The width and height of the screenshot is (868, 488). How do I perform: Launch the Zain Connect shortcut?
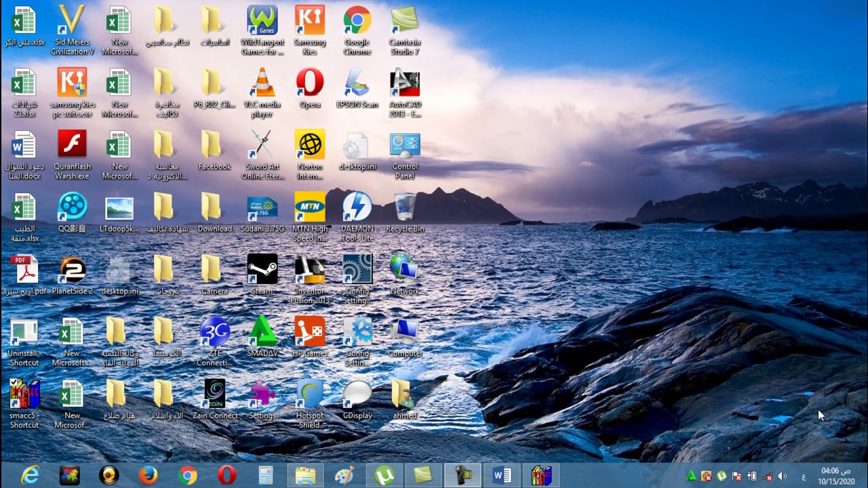[x=215, y=400]
